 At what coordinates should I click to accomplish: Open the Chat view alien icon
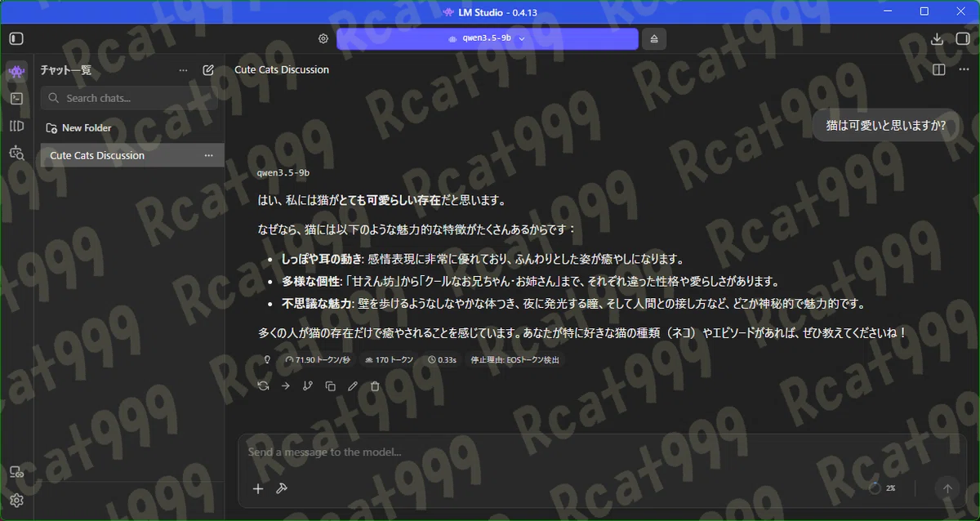(x=16, y=71)
